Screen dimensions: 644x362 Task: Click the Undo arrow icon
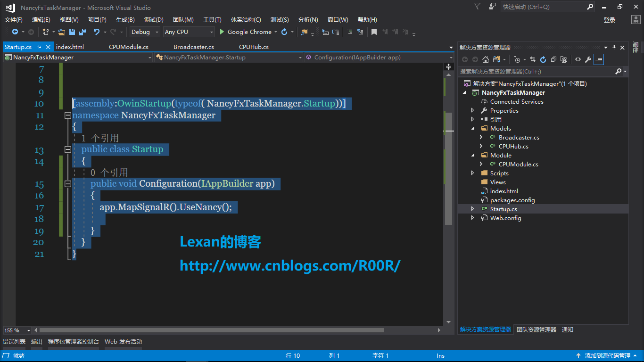tap(97, 32)
